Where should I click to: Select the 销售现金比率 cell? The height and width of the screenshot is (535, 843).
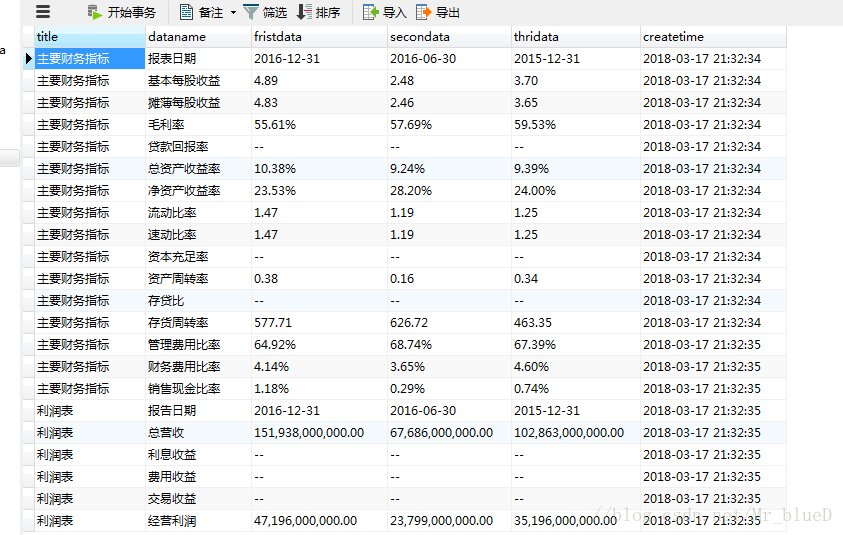198,389
